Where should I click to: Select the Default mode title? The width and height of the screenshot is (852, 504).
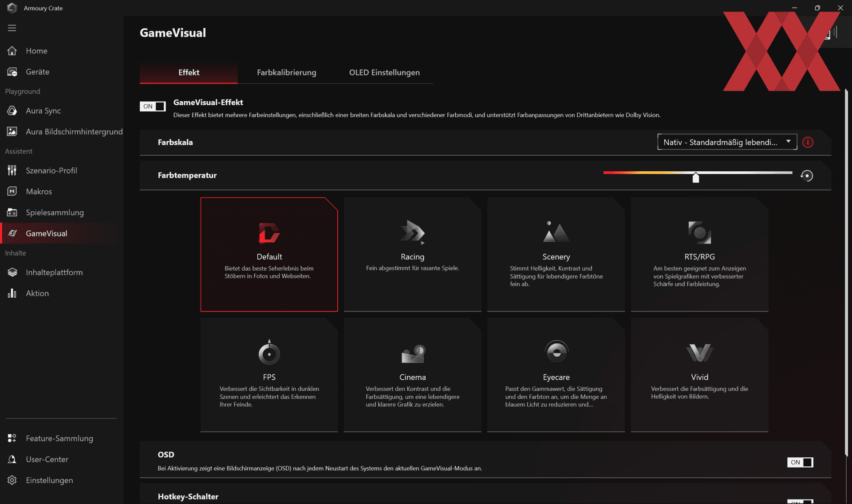(x=269, y=257)
